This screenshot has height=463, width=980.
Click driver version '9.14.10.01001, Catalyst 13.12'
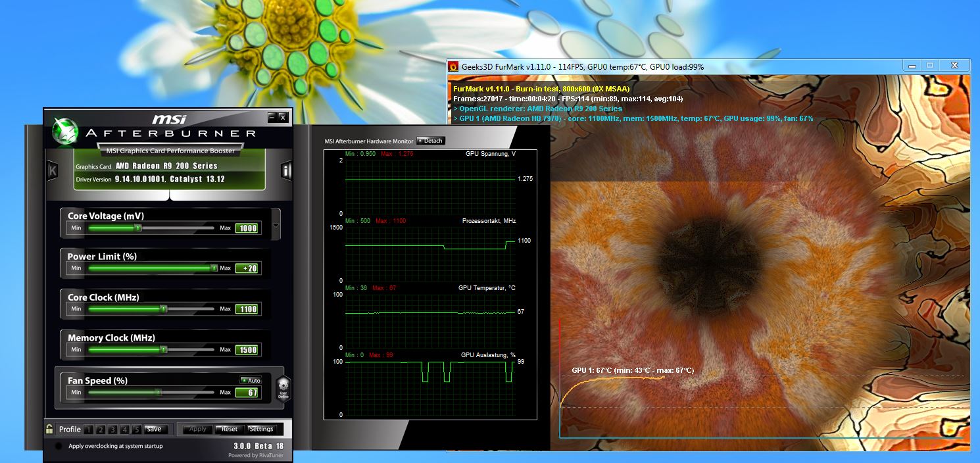tap(170, 179)
